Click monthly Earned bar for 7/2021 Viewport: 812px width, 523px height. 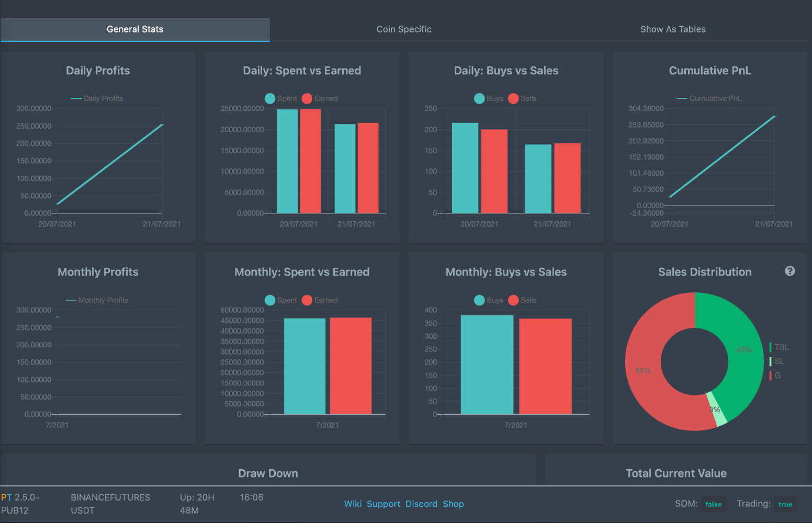click(x=351, y=366)
